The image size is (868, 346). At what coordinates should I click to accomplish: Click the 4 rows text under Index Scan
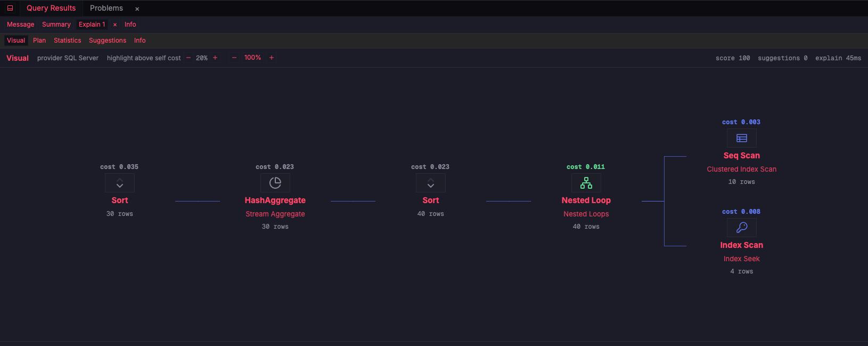tap(742, 271)
